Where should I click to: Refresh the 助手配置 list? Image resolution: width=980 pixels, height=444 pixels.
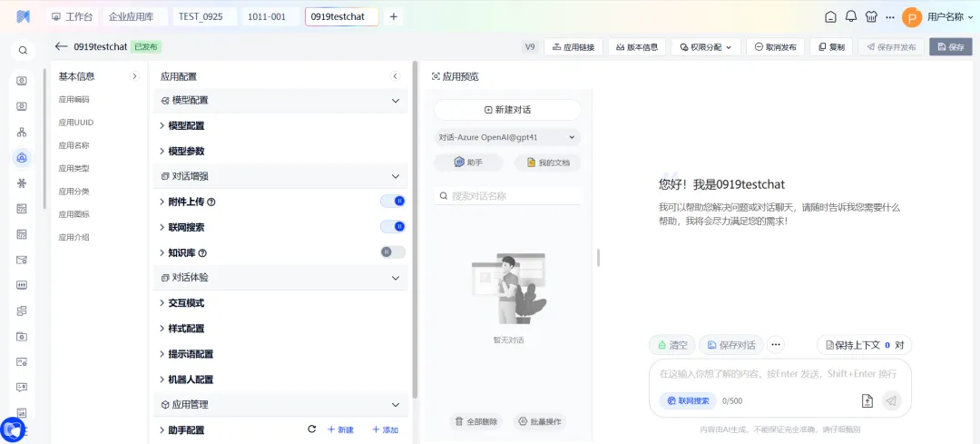(x=312, y=429)
